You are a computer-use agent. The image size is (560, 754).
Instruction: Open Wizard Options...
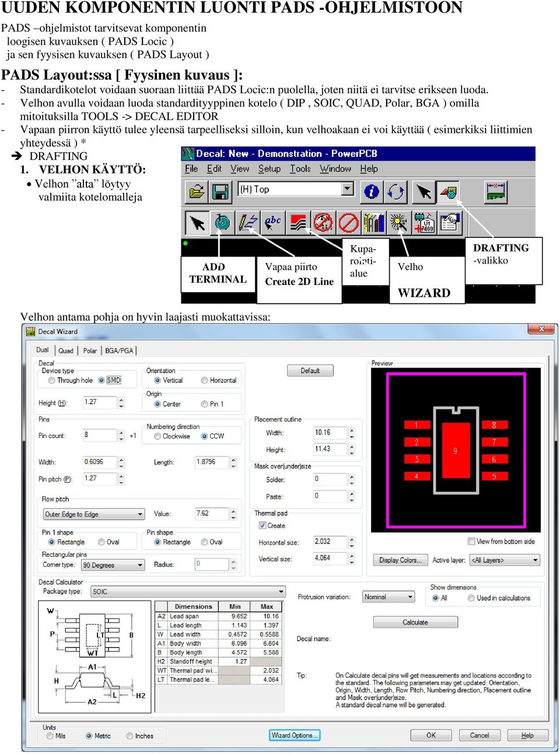[295, 735]
